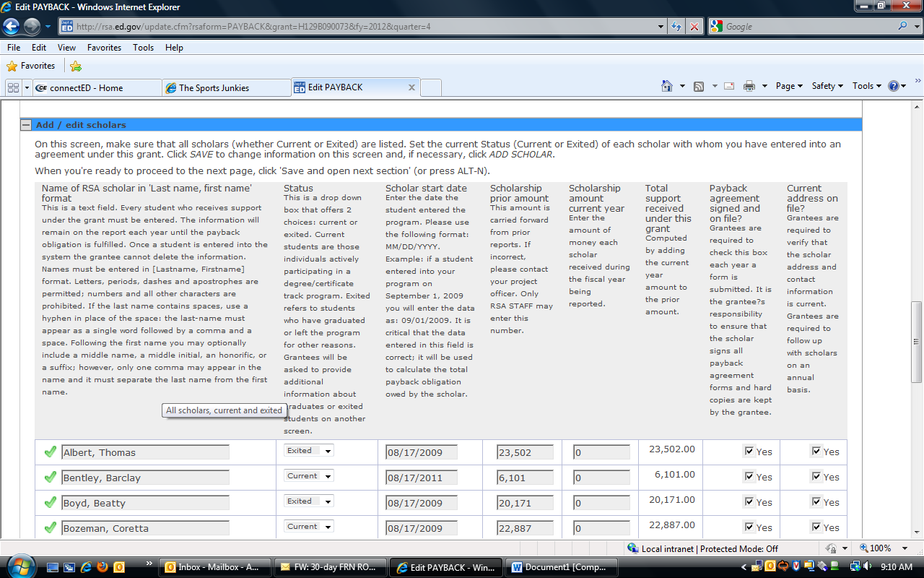
Task: Open Inbox - Mailbox taskbar button
Action: pyautogui.click(x=214, y=567)
